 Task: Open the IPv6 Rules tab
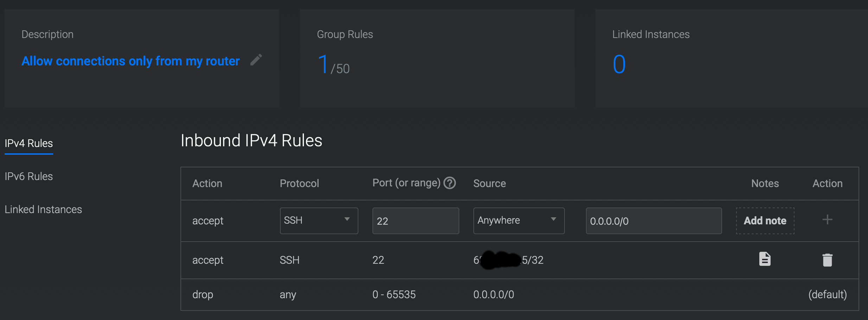(29, 177)
